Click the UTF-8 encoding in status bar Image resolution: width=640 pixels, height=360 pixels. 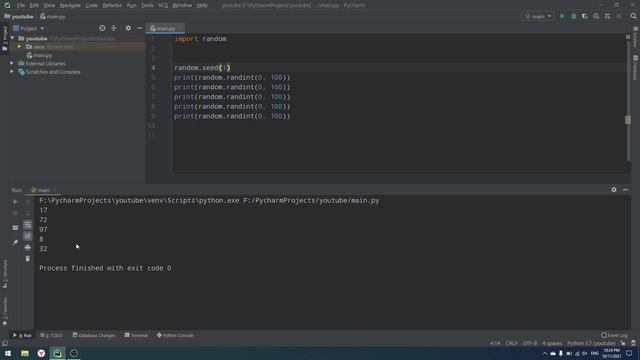coord(530,343)
